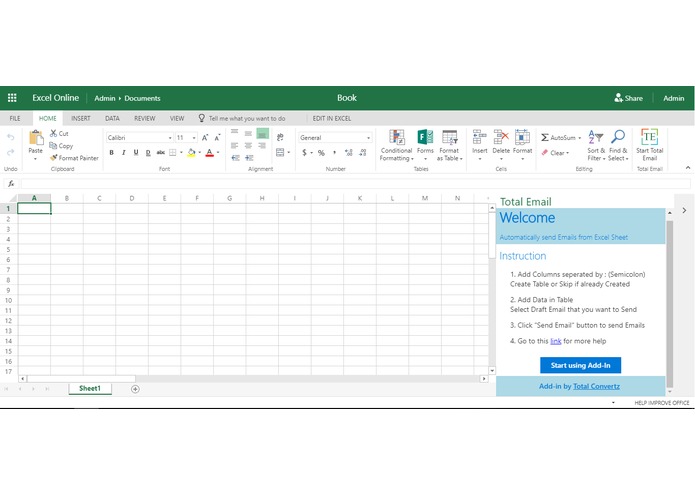Click EDIT IN EXCEL

pyautogui.click(x=332, y=118)
